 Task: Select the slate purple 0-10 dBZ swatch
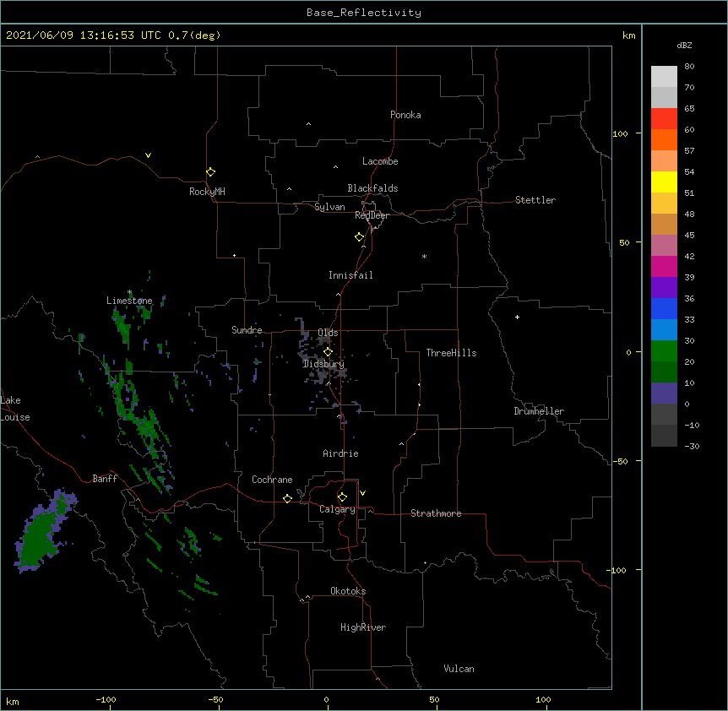click(x=664, y=393)
